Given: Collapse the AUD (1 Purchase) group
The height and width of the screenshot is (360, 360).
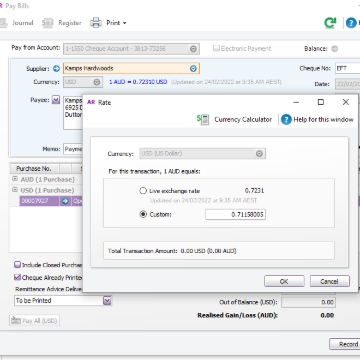Looking at the screenshot, I should point(15,179).
